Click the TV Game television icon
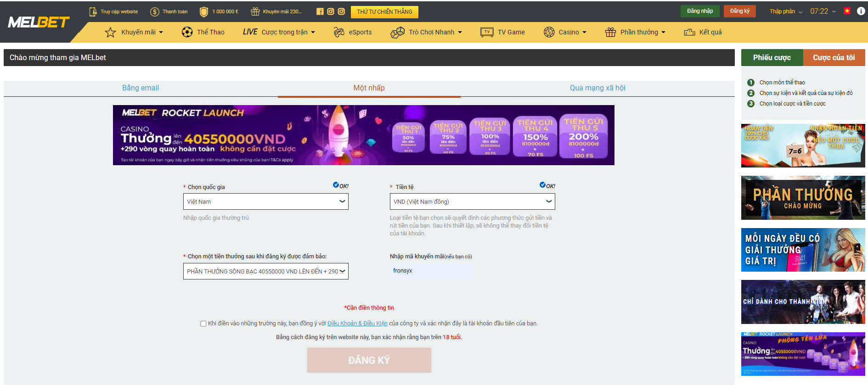Image resolution: width=868 pixels, height=385 pixels. (x=487, y=32)
